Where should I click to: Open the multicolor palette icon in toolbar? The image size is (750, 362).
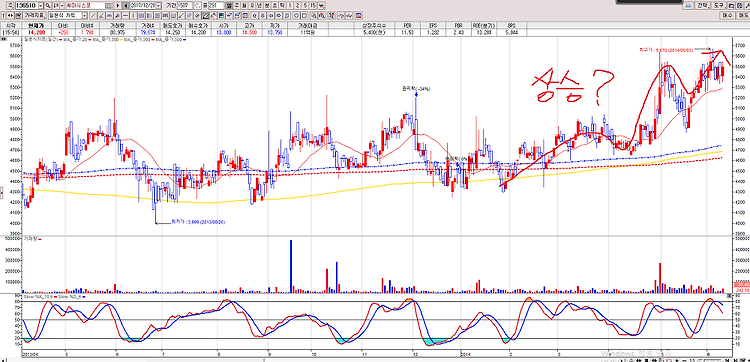click(221, 15)
